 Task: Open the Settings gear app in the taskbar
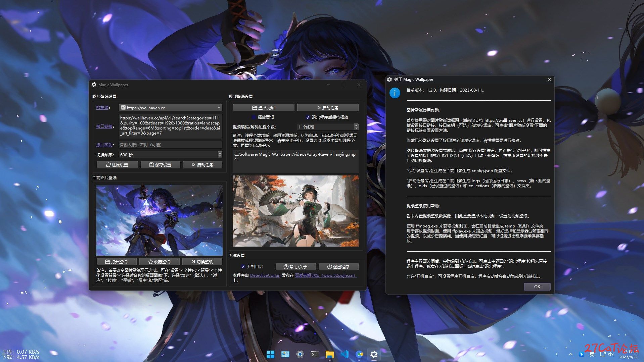pos(300,354)
